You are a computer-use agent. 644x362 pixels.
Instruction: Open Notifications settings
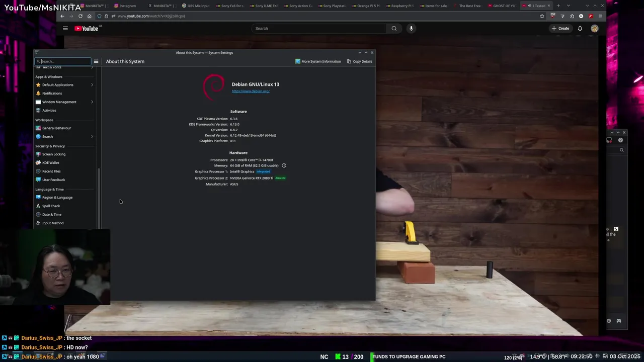click(64, 94)
